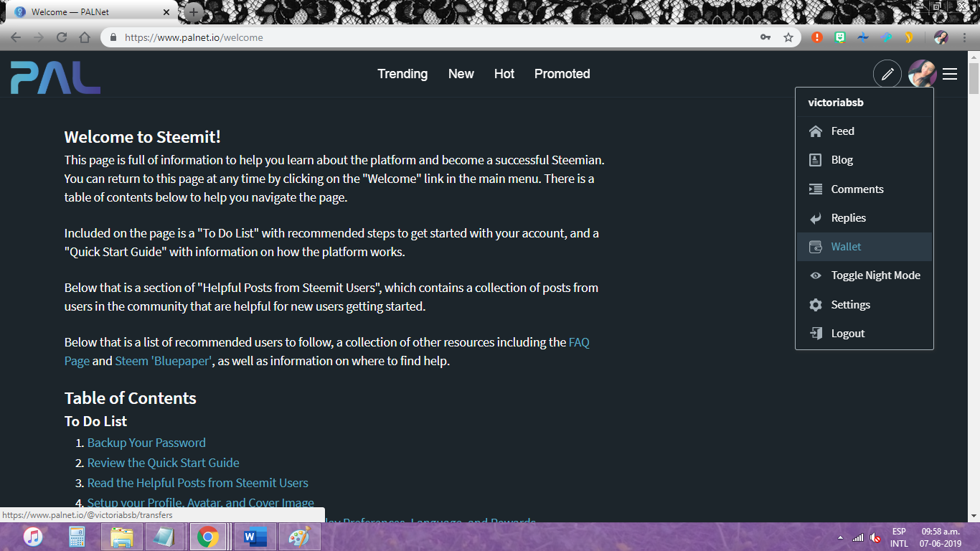Image resolution: width=980 pixels, height=551 pixels.
Task: Open the Chrome three-dot menu
Action: point(964,37)
